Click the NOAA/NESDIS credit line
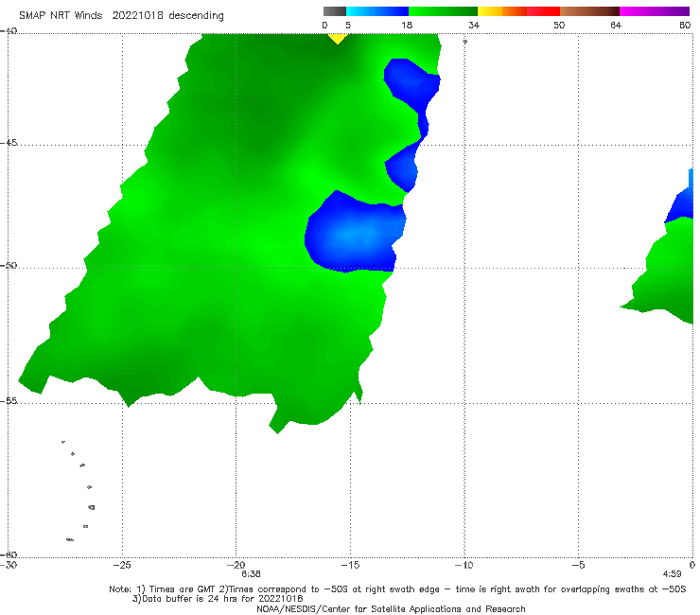Screen dimensions: 700x615 click(x=391, y=609)
